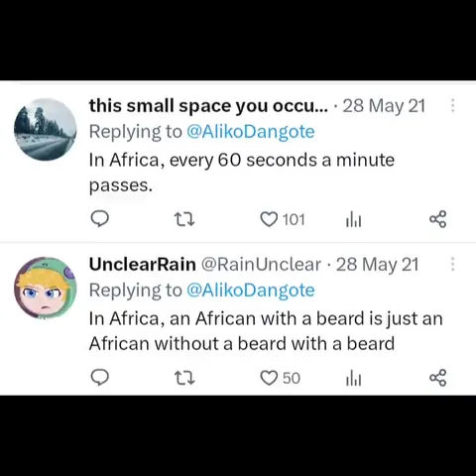This screenshot has height=476, width=476.
Task: Open the beard tweet text
Action: 266,331
